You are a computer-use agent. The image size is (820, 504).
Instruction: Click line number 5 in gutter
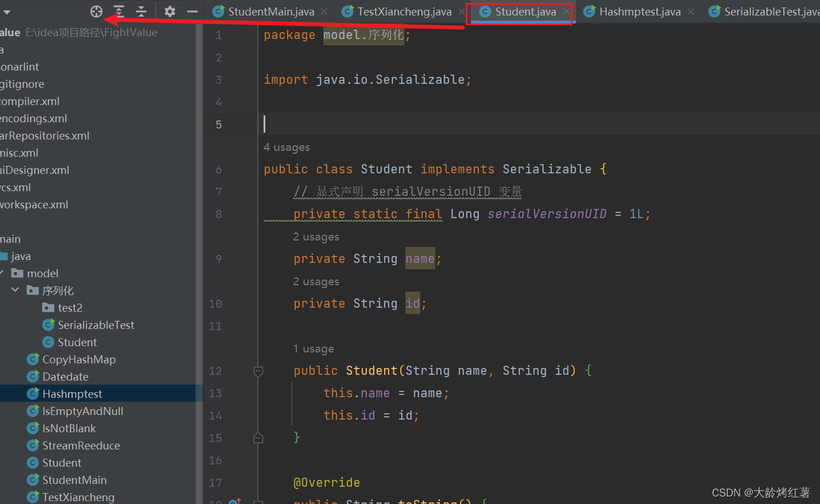(x=219, y=125)
